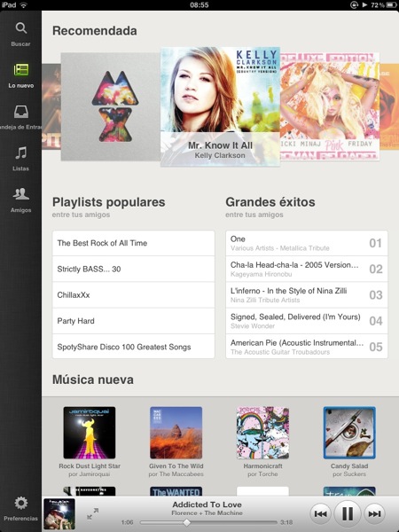Screen dimensions: 399x532
Task: Click the por Jamiroquai artist link
Action: [90, 474]
